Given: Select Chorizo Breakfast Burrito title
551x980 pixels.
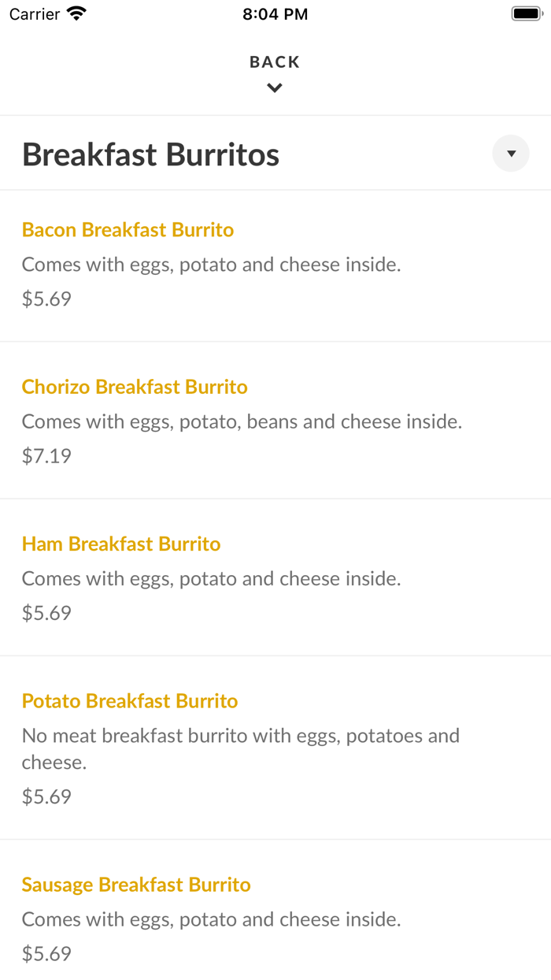Looking at the screenshot, I should [135, 387].
